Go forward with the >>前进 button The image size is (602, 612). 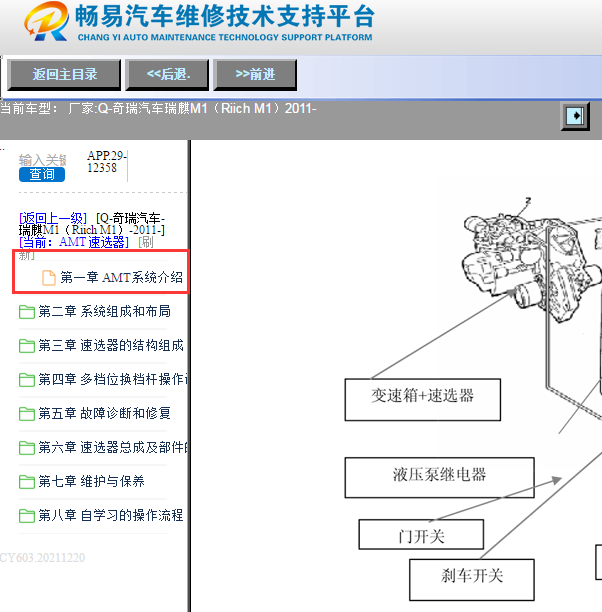pos(255,75)
